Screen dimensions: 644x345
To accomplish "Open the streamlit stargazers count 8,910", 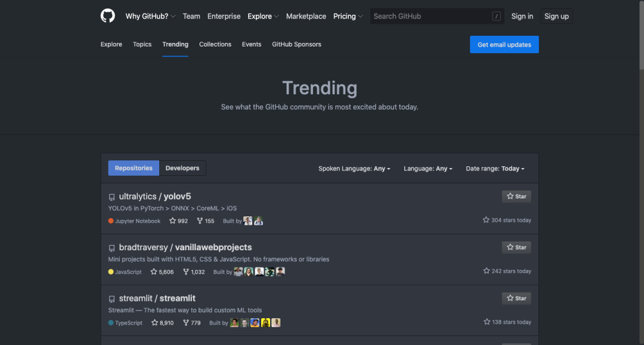I will pyautogui.click(x=163, y=322).
